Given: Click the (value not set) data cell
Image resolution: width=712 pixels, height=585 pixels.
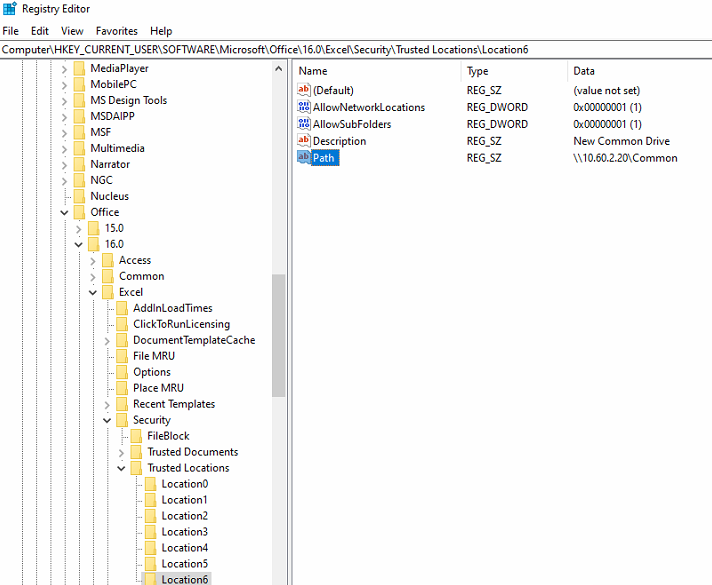Looking at the screenshot, I should click(606, 90).
